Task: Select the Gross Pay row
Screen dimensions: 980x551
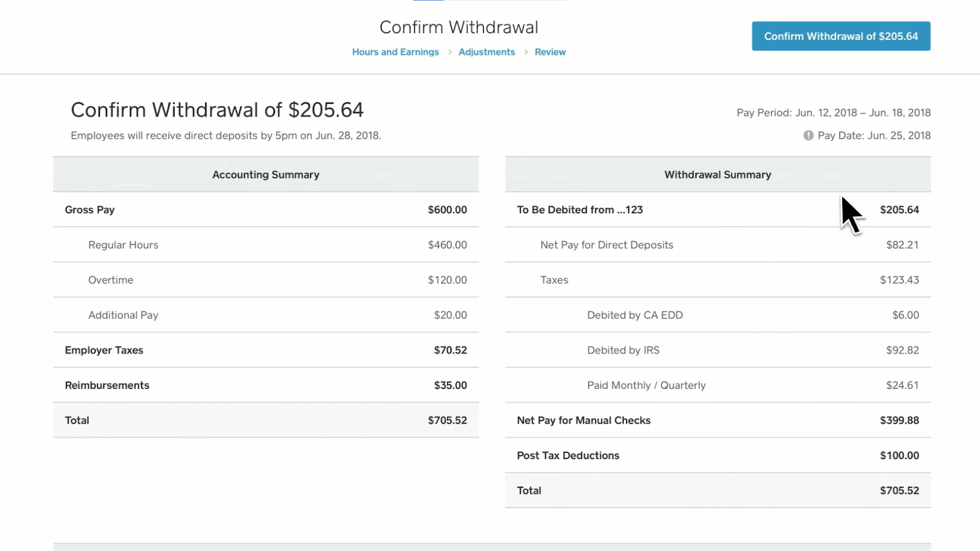Action: click(265, 209)
